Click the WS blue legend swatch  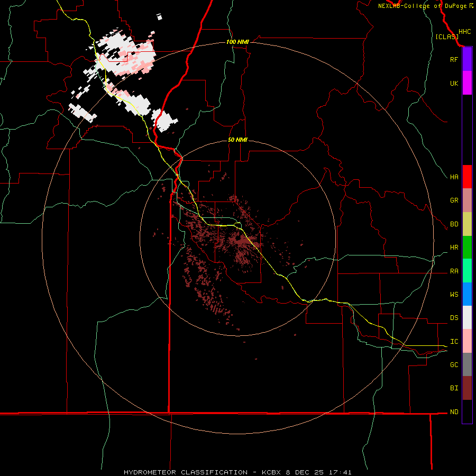(x=467, y=294)
